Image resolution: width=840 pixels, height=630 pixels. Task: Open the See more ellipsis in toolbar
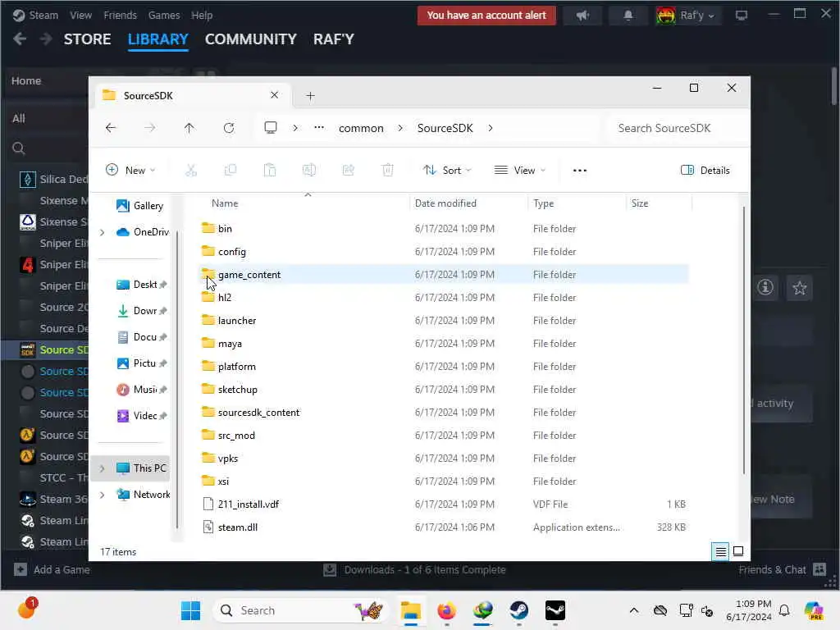[x=580, y=171]
